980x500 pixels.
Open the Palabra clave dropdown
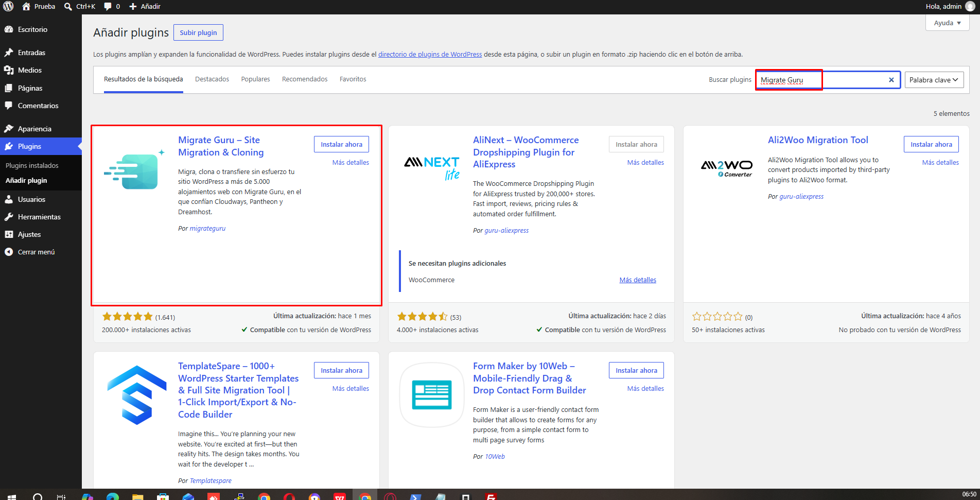(x=934, y=80)
